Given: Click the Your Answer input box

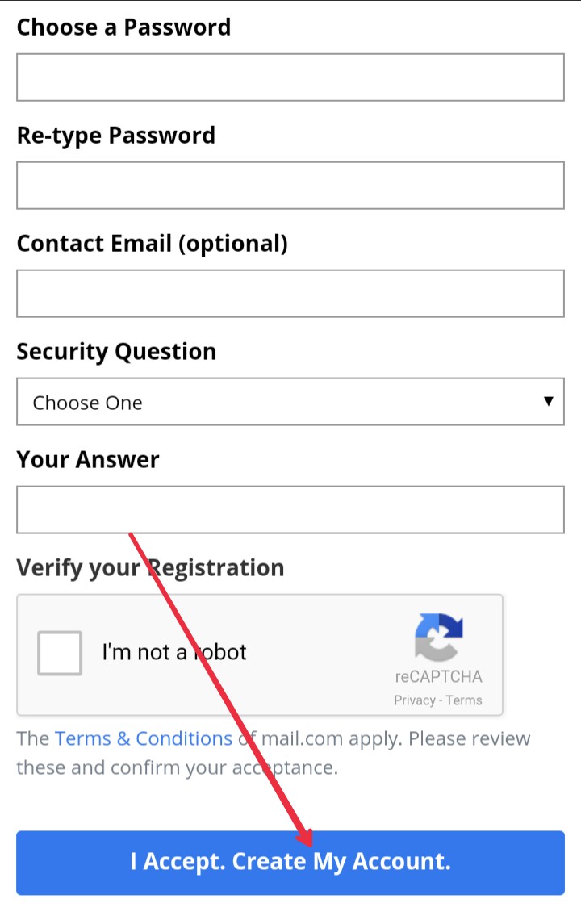Looking at the screenshot, I should [290, 509].
